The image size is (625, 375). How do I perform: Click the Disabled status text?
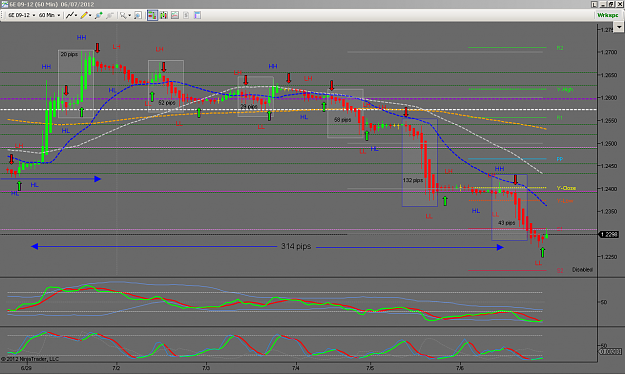click(582, 270)
